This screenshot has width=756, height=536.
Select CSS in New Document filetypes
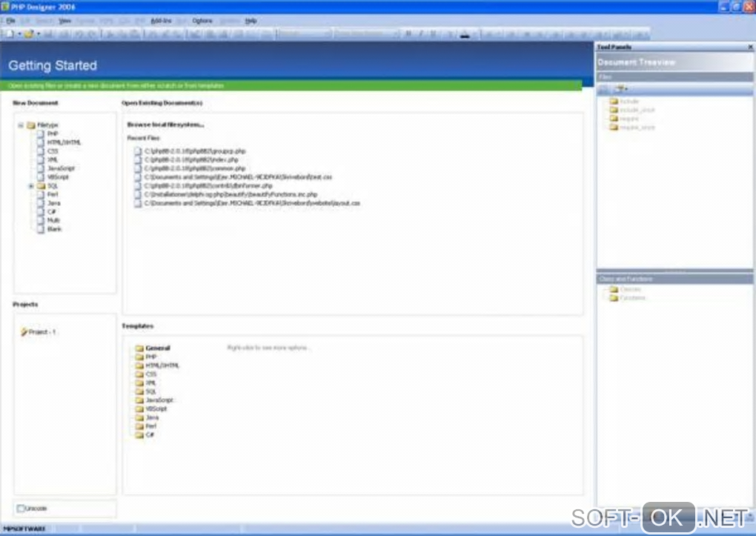coord(53,151)
